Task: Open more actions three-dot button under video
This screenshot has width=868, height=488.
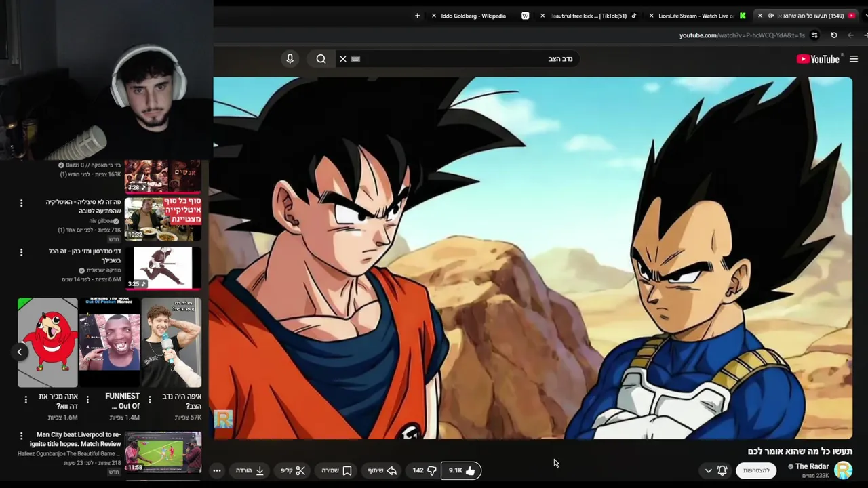Action: tap(217, 470)
